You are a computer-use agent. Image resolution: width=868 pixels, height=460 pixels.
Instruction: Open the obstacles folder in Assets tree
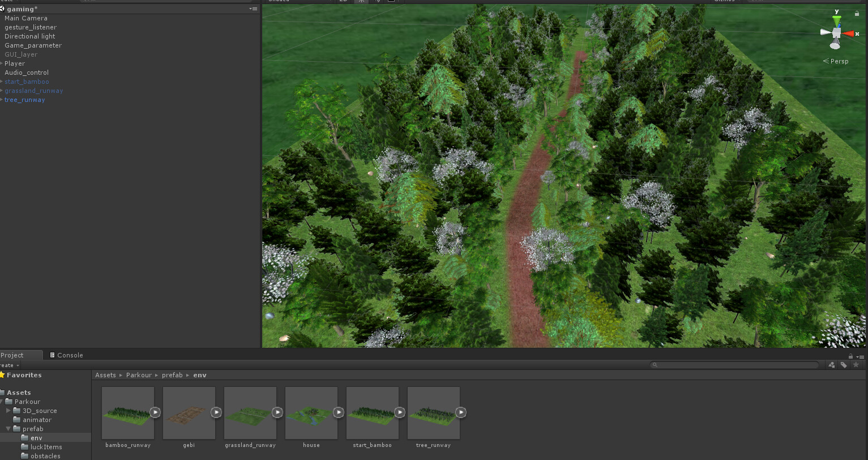(45, 455)
